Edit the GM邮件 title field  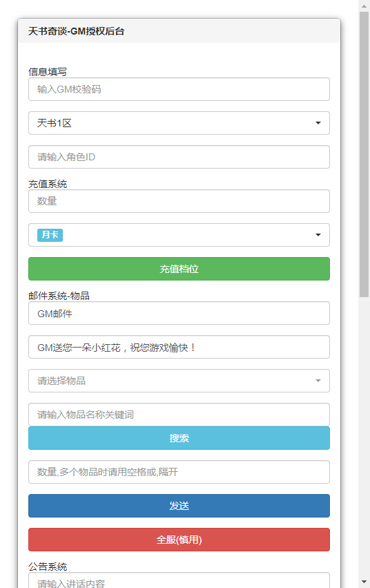click(179, 313)
